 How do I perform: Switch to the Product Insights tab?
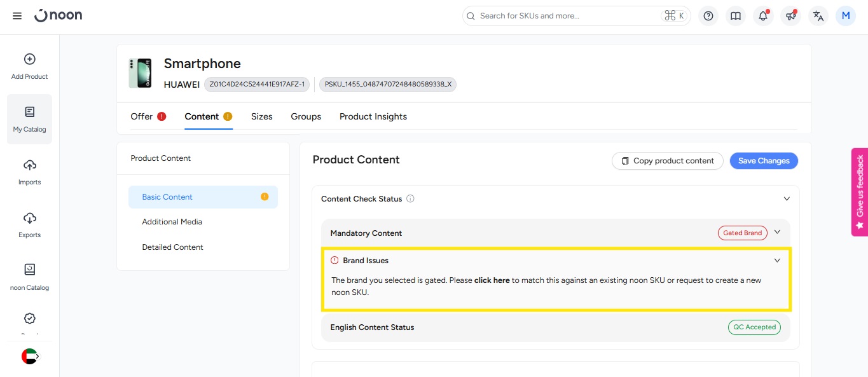[x=373, y=116]
